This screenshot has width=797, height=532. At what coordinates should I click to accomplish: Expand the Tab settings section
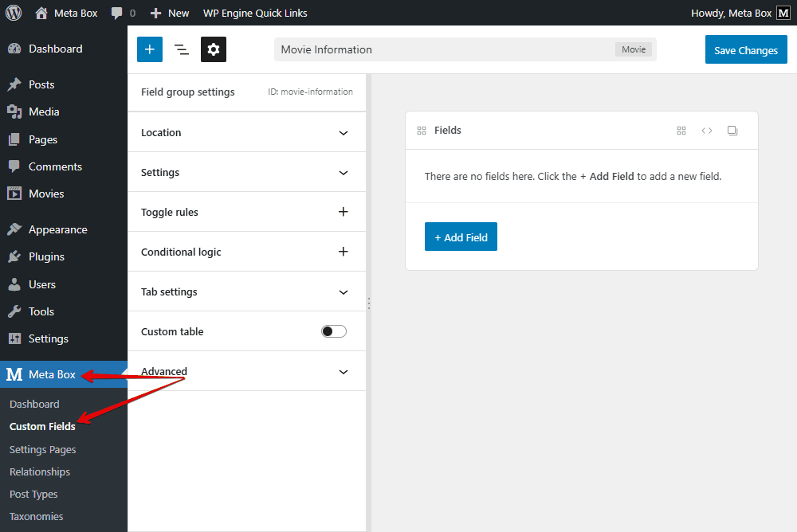[344, 292]
